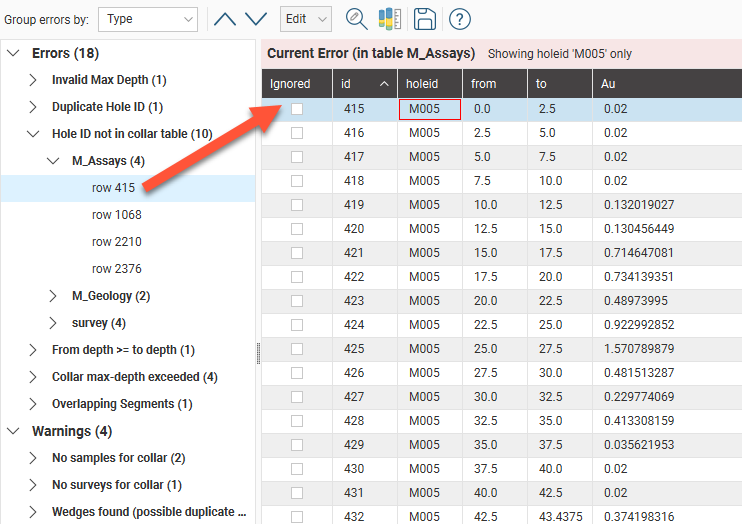Tick the Ignored checkbox for row 426

point(297,373)
